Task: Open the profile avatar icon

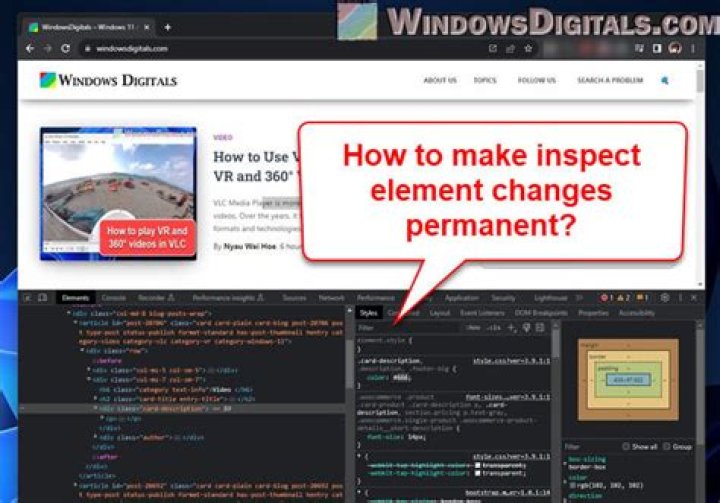Action: click(x=675, y=48)
